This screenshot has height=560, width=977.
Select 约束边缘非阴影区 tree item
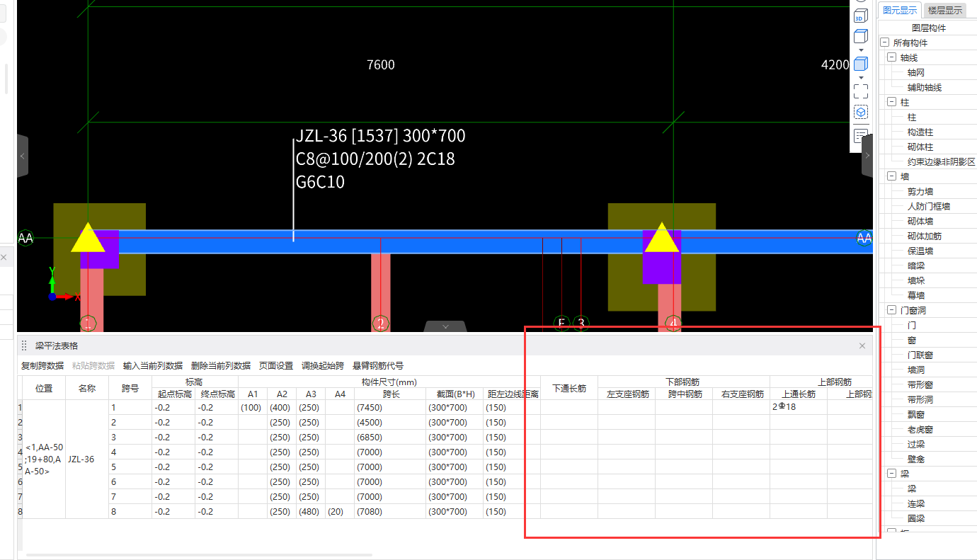click(941, 162)
